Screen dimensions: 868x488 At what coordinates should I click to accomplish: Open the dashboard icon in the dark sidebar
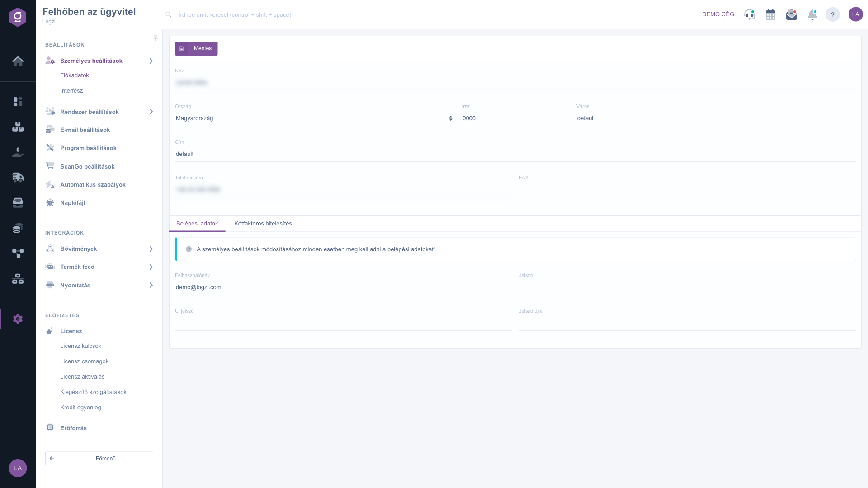(x=18, y=102)
